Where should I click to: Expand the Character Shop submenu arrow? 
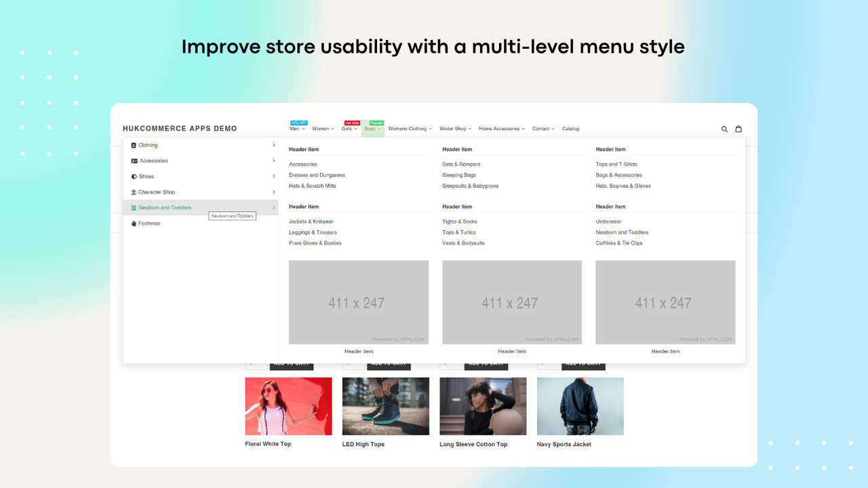[274, 192]
